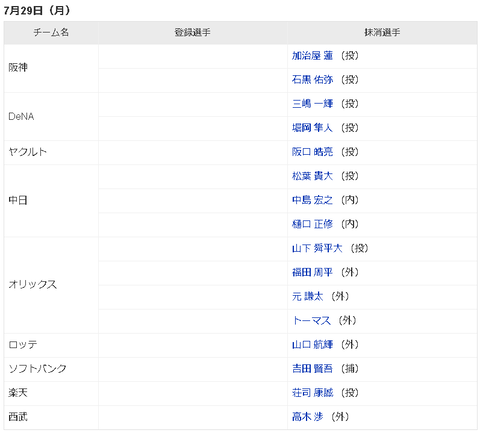Open 吉田 賢吾 catcher profile
This screenshot has height=433, width=480.
pos(312,368)
